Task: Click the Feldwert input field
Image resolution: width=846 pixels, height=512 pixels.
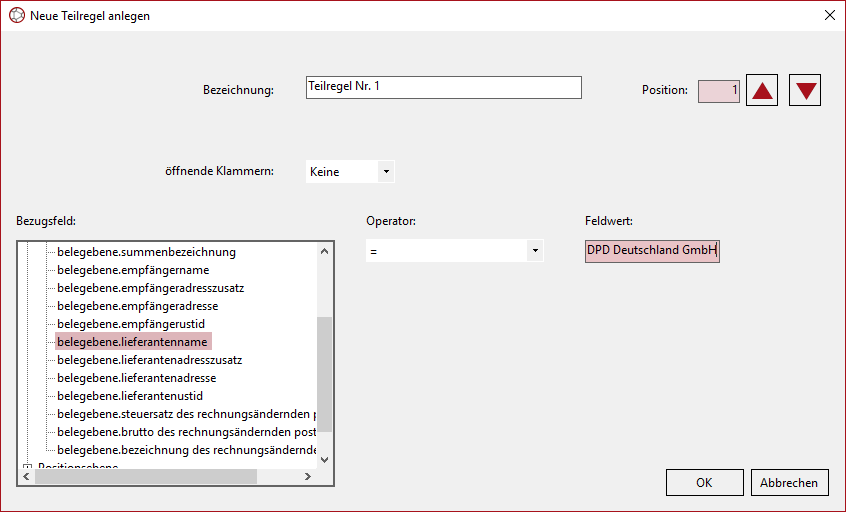Action: 652,251
